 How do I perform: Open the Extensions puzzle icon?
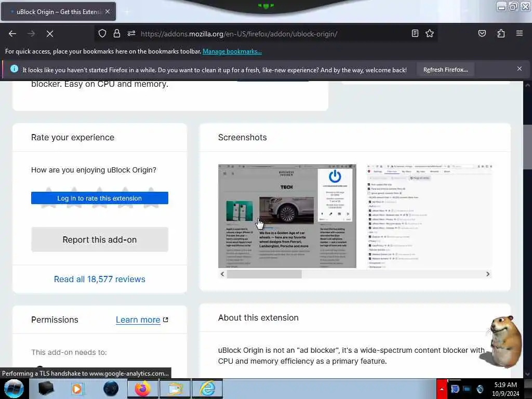pyautogui.click(x=501, y=33)
